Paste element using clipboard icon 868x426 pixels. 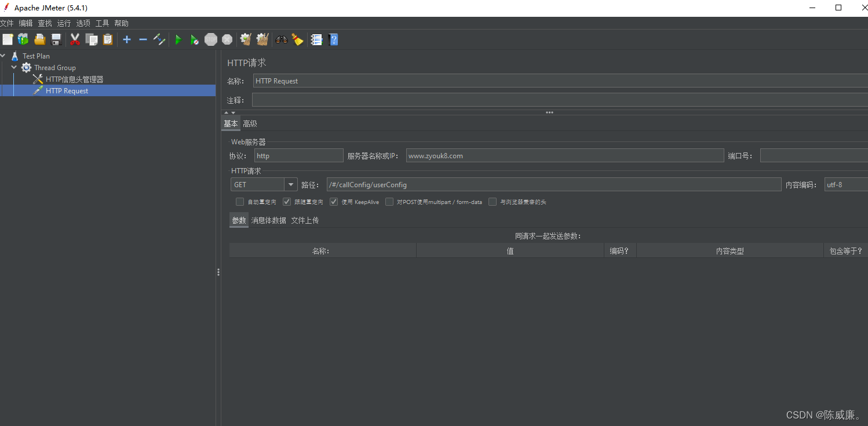(107, 39)
